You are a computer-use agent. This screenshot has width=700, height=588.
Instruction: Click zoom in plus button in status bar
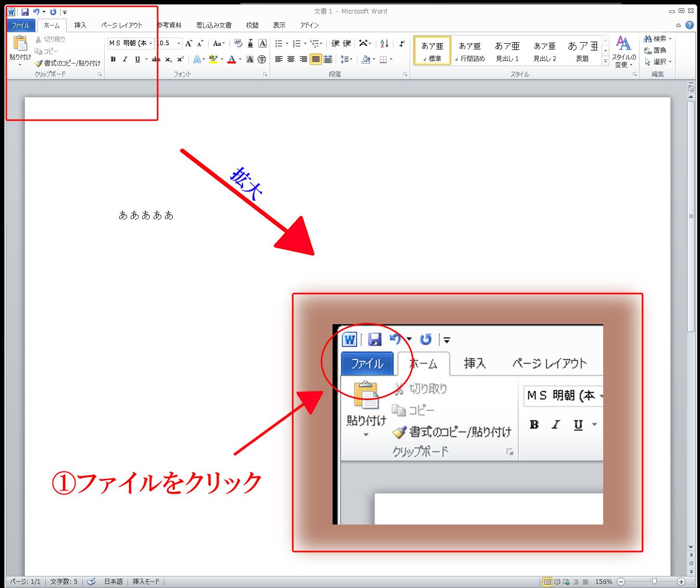pos(681,582)
